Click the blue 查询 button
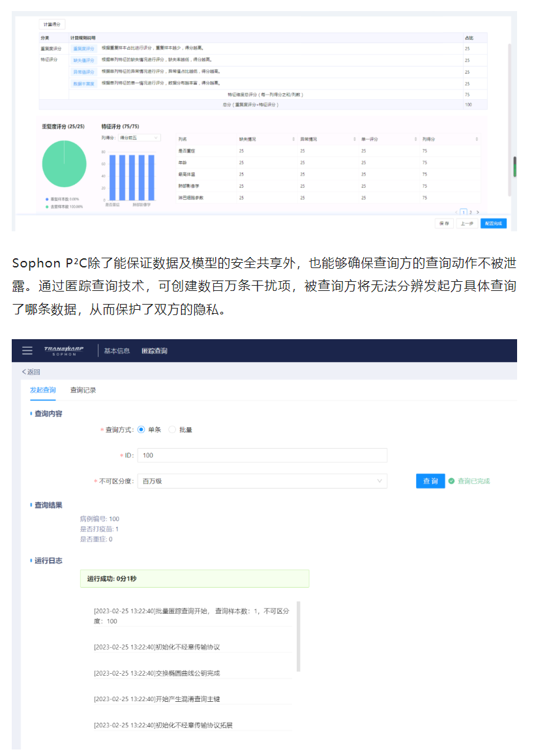 430,481
